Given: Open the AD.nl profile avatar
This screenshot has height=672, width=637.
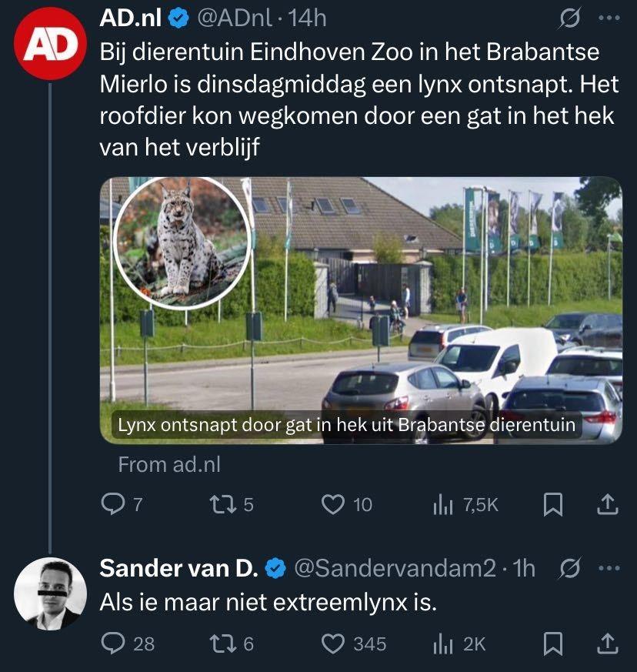Looking at the screenshot, I should [x=50, y=44].
